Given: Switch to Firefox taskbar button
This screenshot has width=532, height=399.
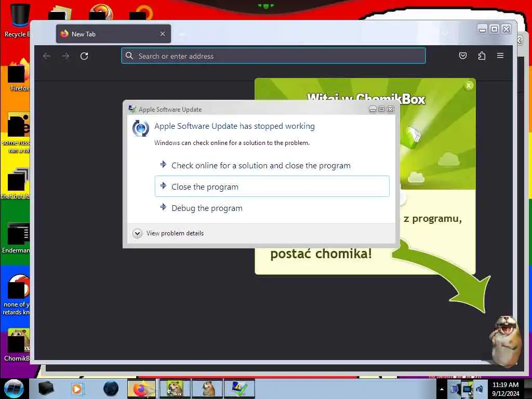Looking at the screenshot, I should coord(141,389).
